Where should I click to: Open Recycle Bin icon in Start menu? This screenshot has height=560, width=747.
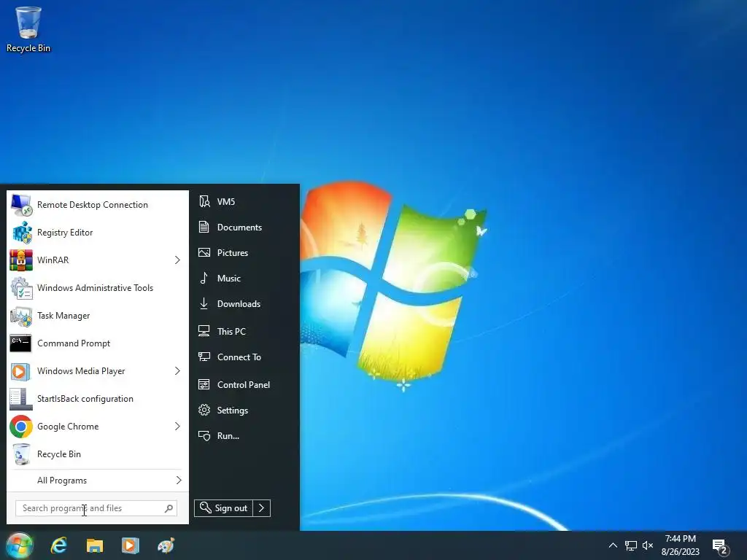coord(21,454)
